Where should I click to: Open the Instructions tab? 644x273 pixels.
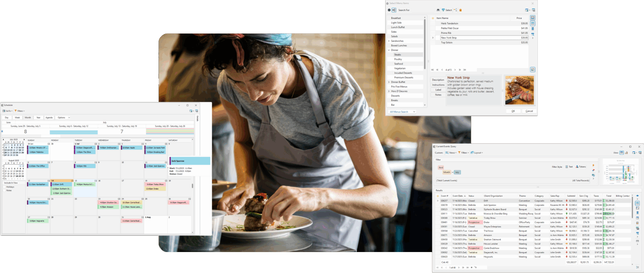438,85
